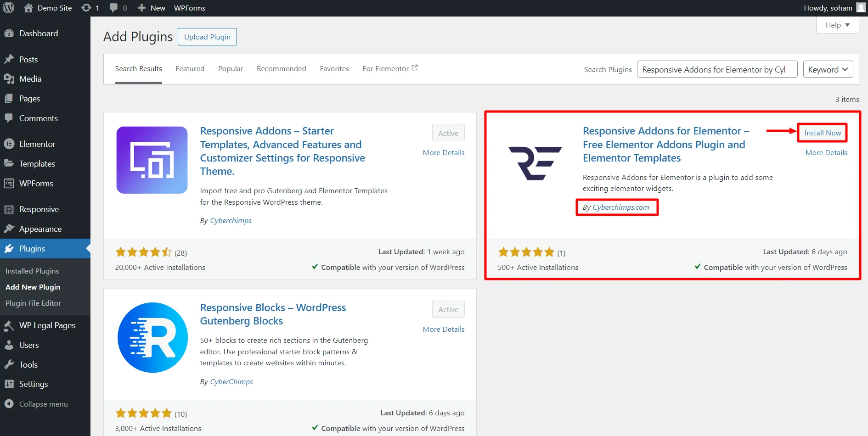Image resolution: width=868 pixels, height=436 pixels.
Task: Click the user avatar in admin bar
Action: (x=861, y=8)
